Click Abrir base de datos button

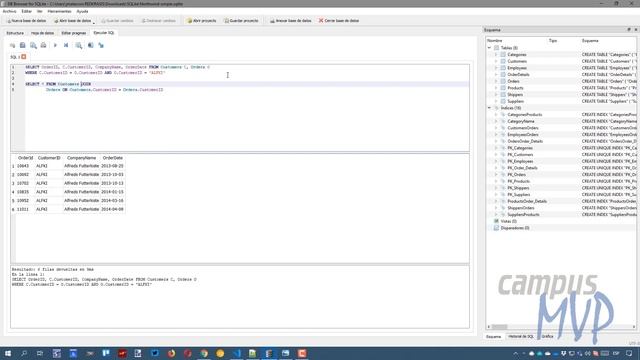(x=72, y=20)
